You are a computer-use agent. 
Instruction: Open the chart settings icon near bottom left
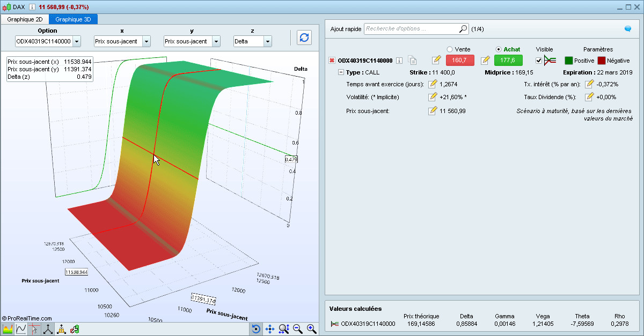[75, 329]
